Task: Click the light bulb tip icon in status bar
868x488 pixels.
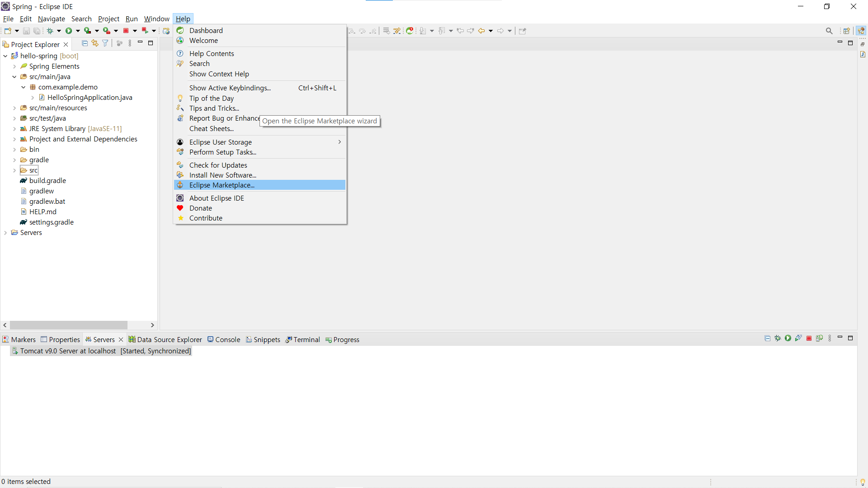Action: pyautogui.click(x=863, y=482)
